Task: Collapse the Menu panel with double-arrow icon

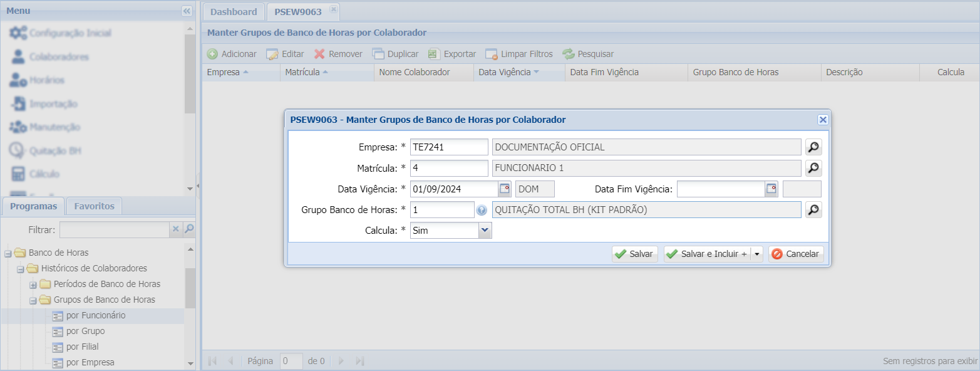Action: (x=186, y=11)
